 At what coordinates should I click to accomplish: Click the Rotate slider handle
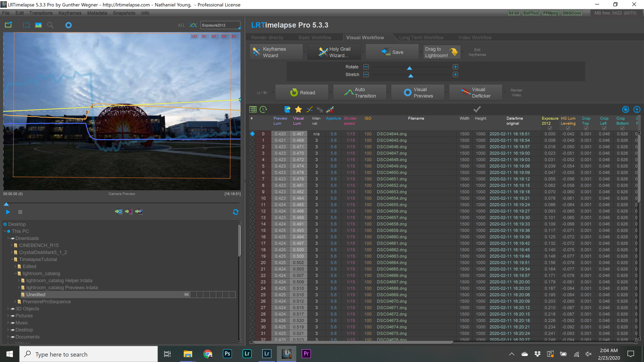[x=409, y=68]
